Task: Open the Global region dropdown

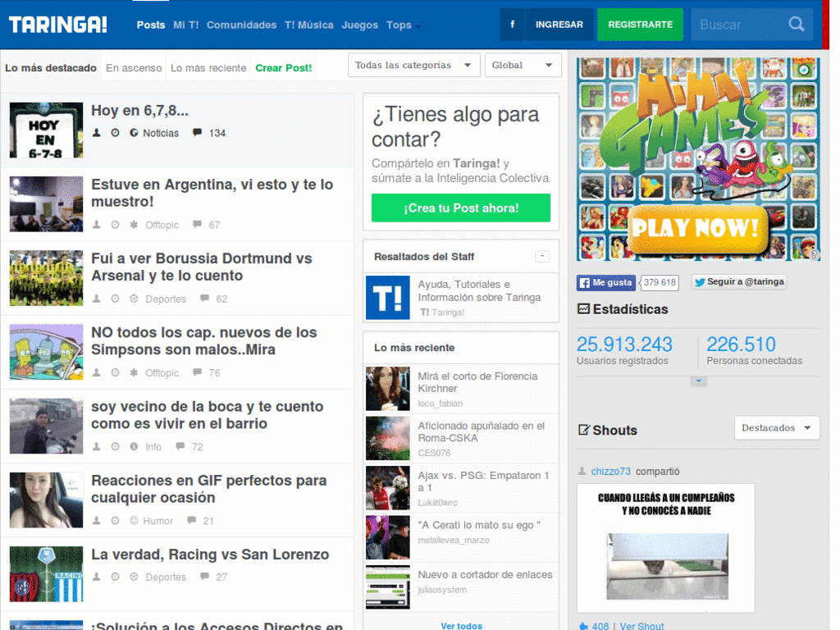Action: coord(523,65)
